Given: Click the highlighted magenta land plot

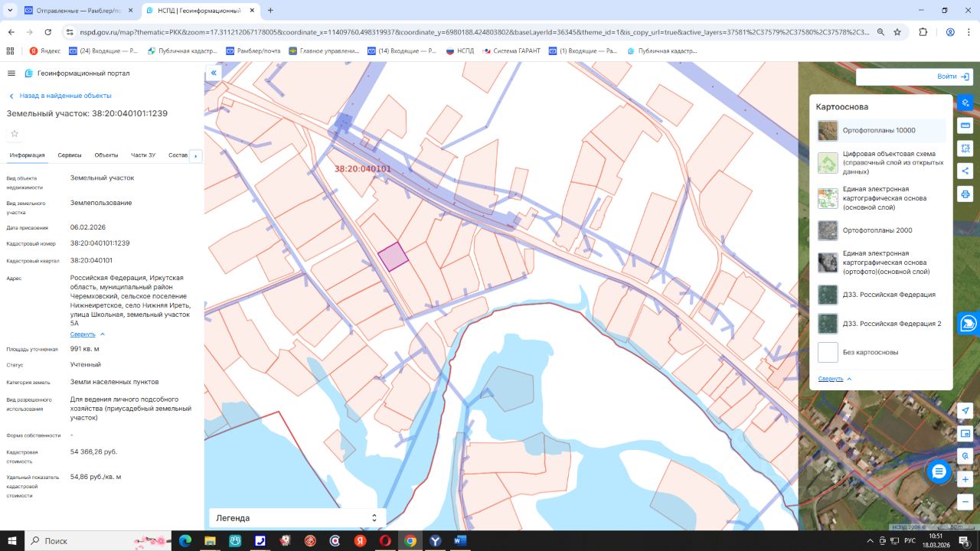Looking at the screenshot, I should [394, 256].
